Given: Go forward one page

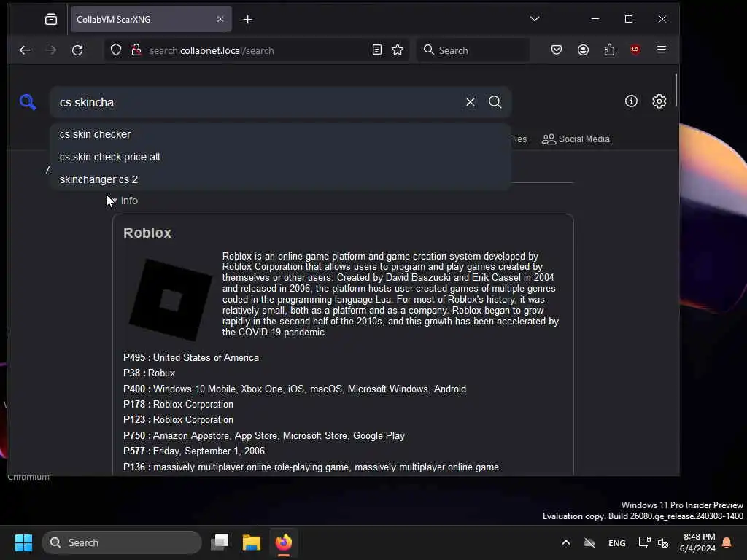Looking at the screenshot, I should click(x=51, y=50).
